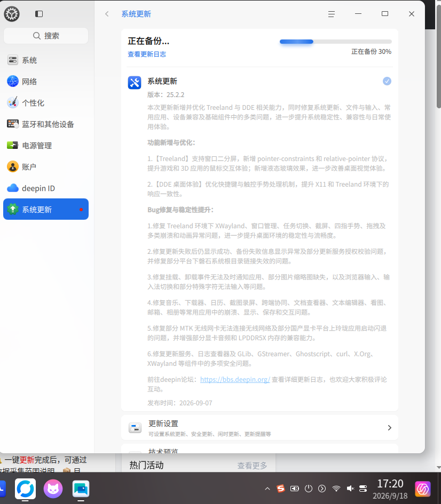Screen dimensions: 441x504
Task: Click the 正在备份 30% status text
Action: [371, 52]
